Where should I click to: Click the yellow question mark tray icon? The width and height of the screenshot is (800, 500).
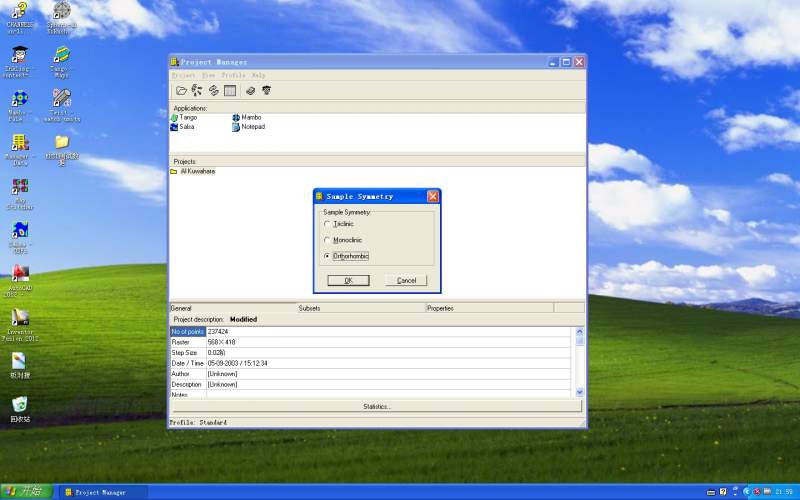(x=723, y=492)
